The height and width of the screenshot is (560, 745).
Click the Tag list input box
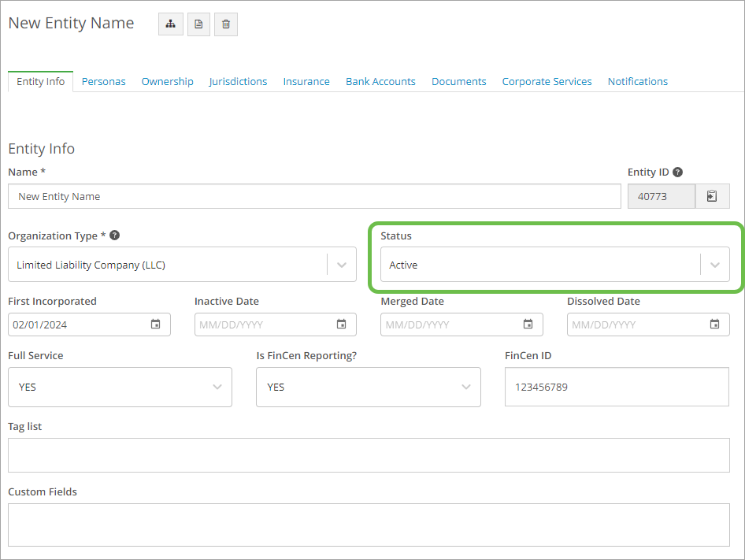pos(369,455)
